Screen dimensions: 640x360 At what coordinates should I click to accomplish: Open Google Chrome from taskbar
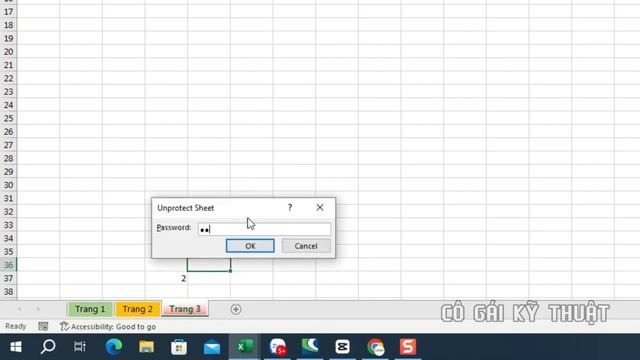[x=375, y=347]
